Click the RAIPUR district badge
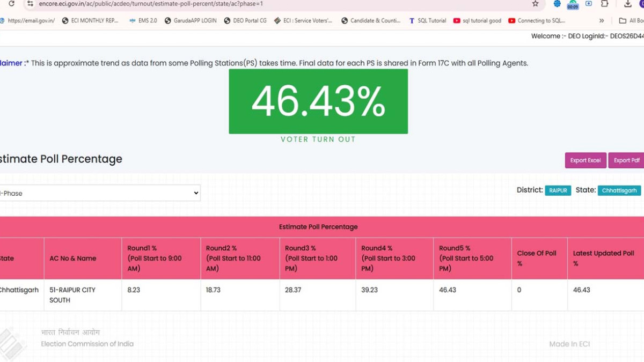This screenshot has height=362, width=644. pyautogui.click(x=558, y=190)
